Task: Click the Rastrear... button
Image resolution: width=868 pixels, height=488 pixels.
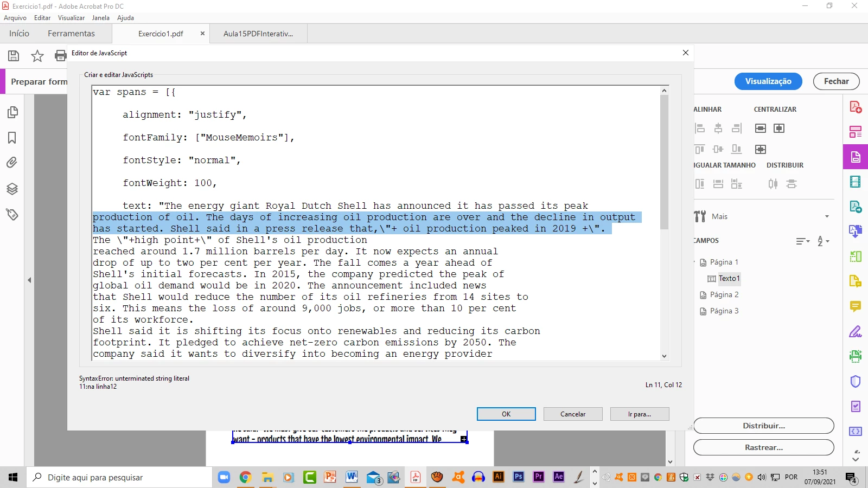Action: pos(764,447)
